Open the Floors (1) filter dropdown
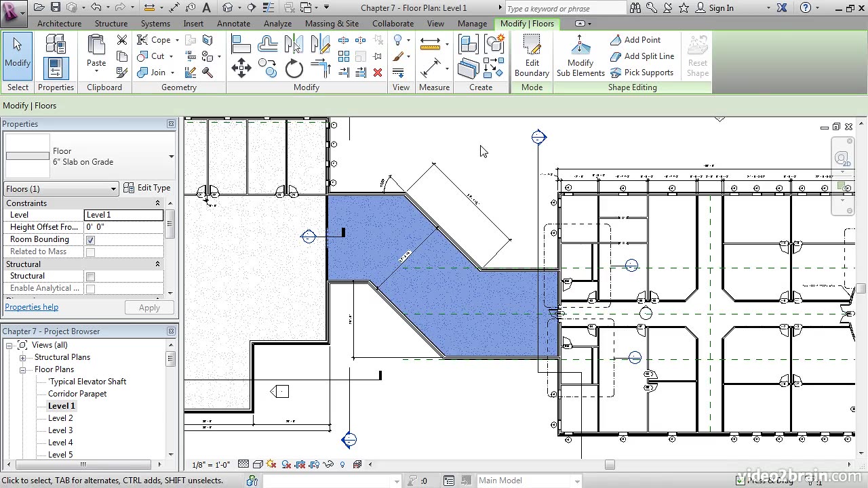 [x=61, y=188]
